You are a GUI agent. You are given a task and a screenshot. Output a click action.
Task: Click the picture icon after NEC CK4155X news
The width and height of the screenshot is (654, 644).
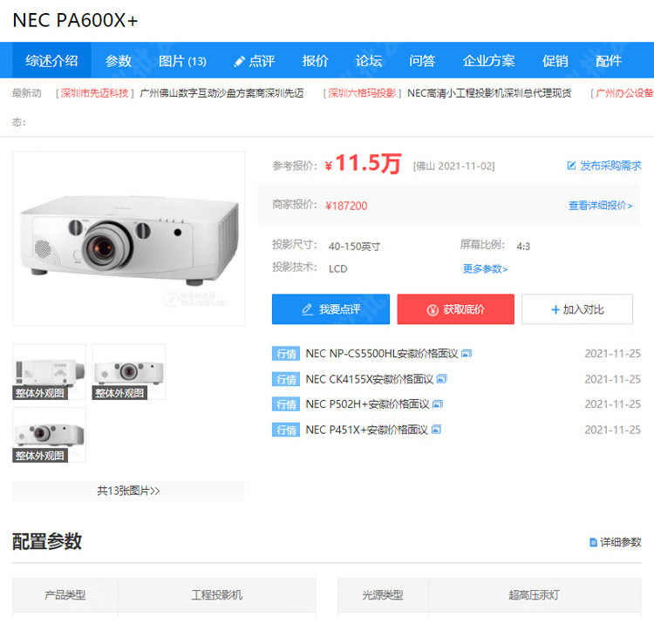(x=441, y=379)
